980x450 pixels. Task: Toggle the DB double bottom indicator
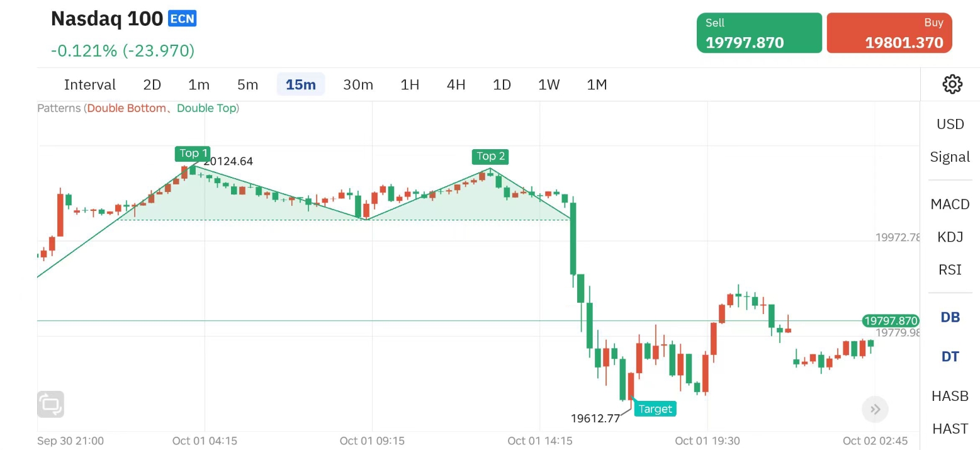[x=950, y=317]
